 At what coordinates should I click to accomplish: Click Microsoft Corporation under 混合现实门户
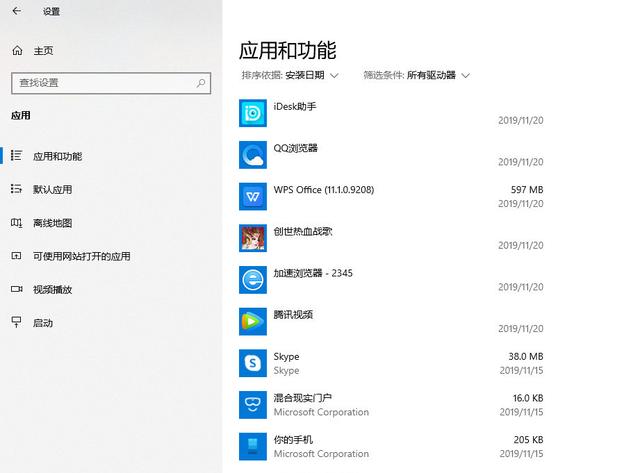point(321,412)
